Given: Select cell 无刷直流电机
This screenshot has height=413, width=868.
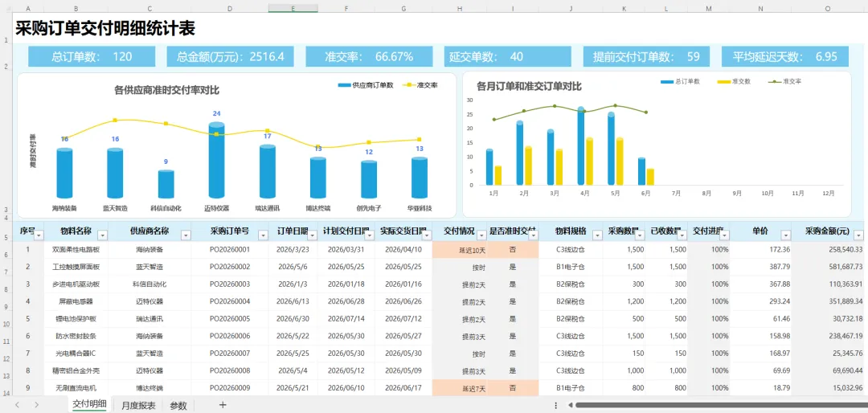Looking at the screenshot, I should tap(76, 389).
